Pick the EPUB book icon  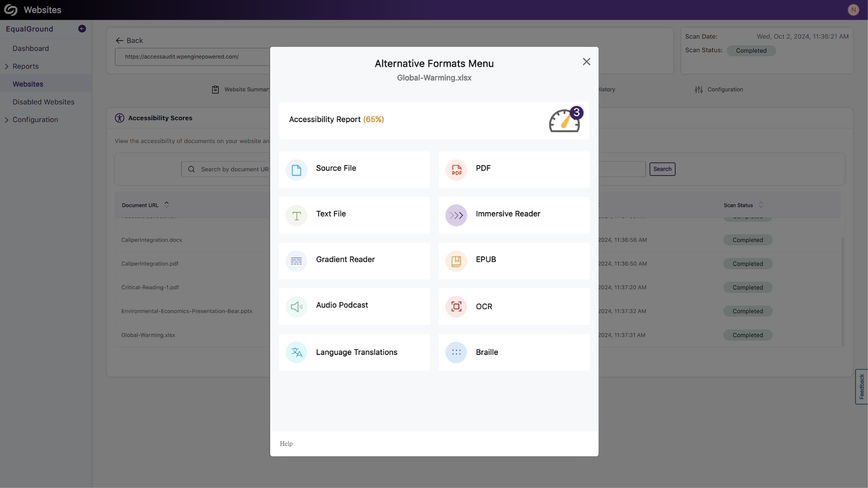point(456,261)
